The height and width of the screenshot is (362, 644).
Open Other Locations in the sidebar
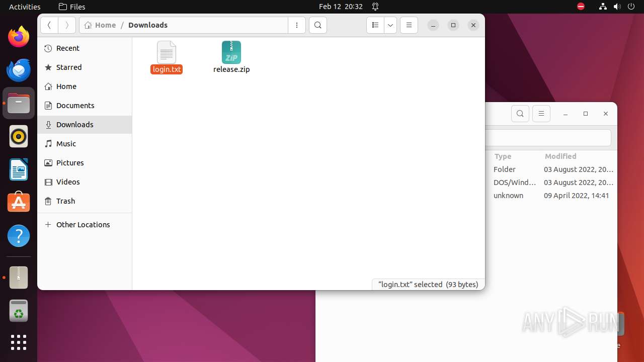click(x=85, y=225)
